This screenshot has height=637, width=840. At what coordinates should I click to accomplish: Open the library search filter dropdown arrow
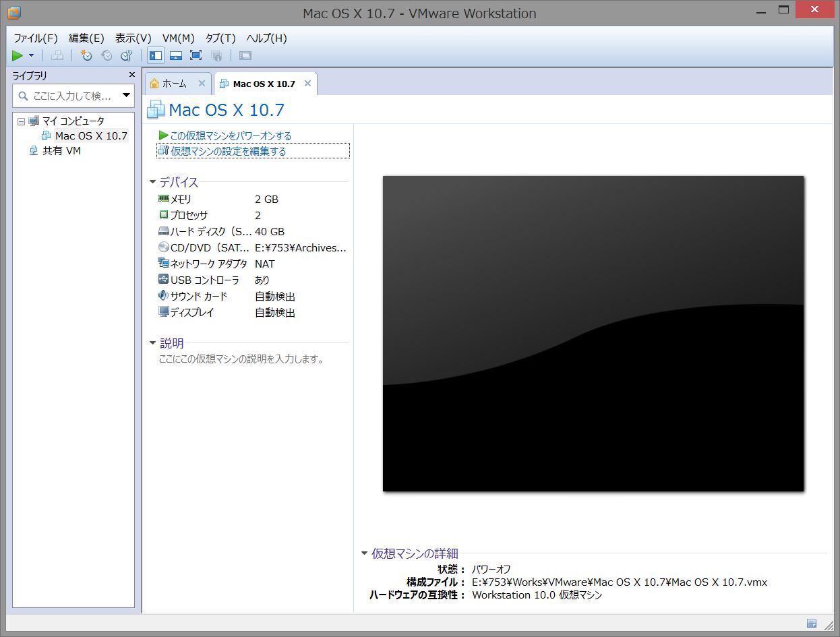[126, 96]
